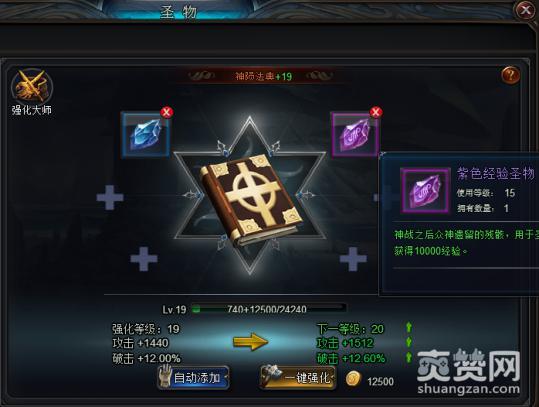Click the Lv.19 experience progress bar
Image resolution: width=539 pixels, height=407 pixels.
pos(268,309)
